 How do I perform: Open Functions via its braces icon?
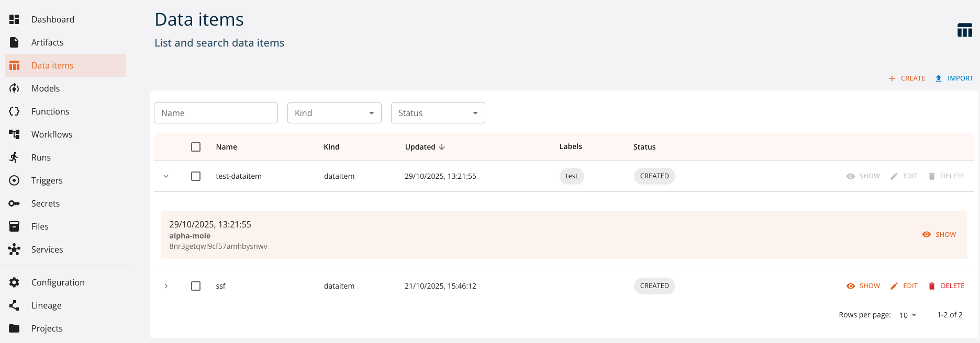tap(14, 111)
